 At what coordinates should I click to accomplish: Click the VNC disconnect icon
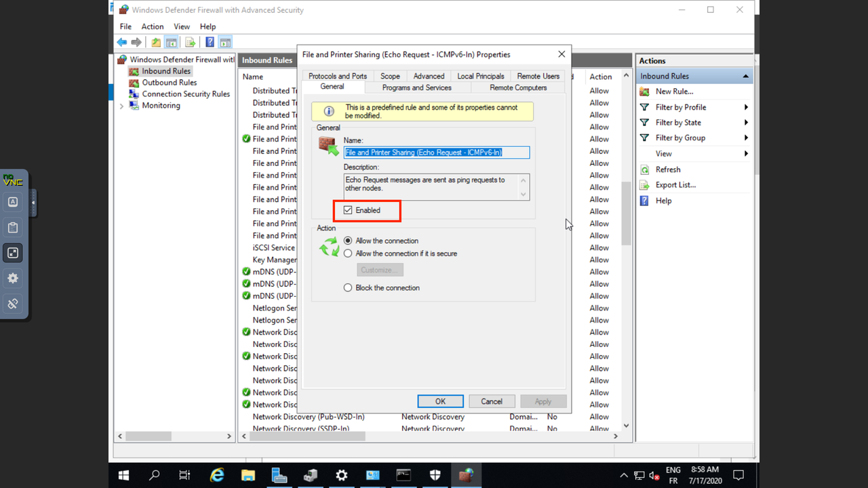click(x=12, y=304)
